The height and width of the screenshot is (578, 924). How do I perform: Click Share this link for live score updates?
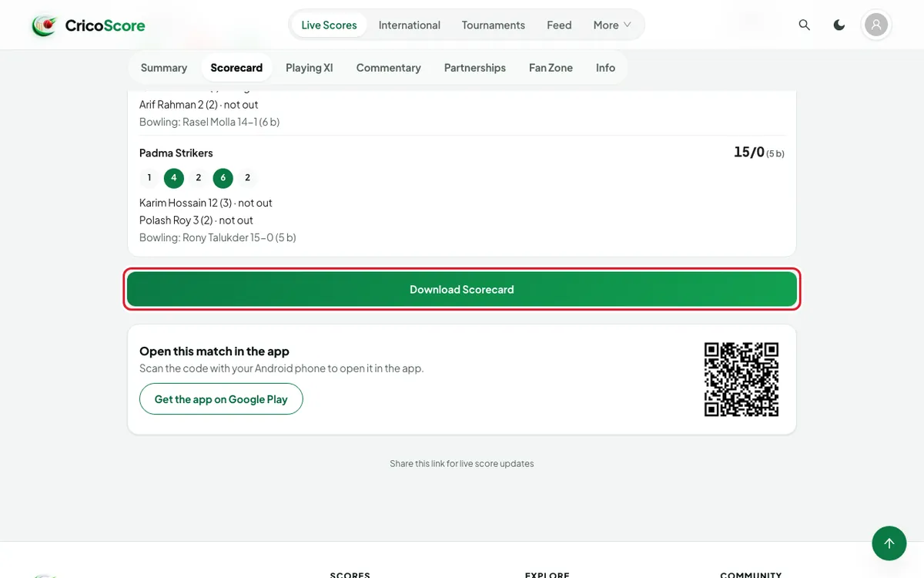click(x=462, y=464)
